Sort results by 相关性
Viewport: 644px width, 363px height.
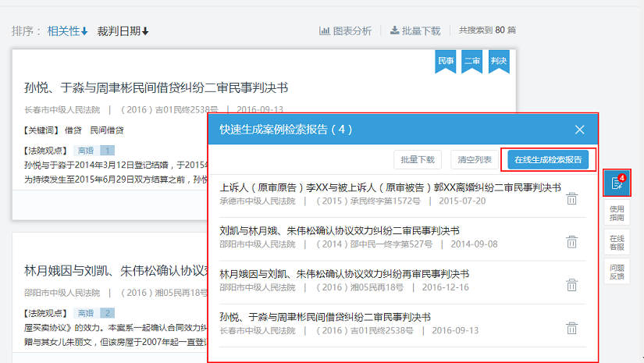point(67,31)
